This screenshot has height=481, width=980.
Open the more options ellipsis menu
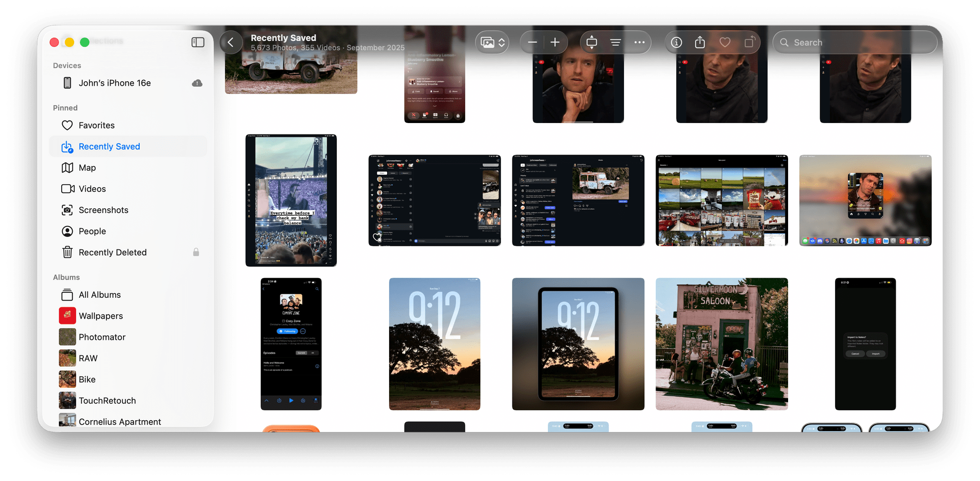(639, 43)
